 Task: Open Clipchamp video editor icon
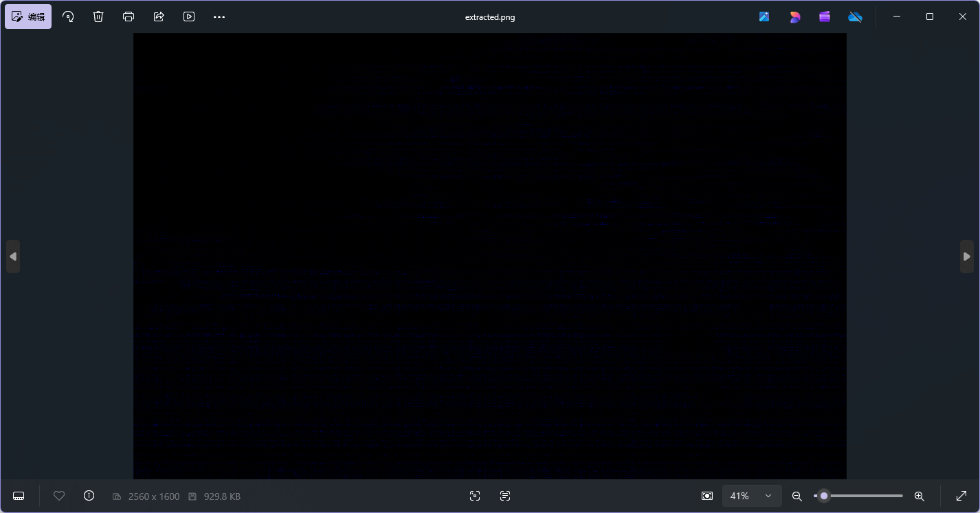pyautogui.click(x=825, y=17)
